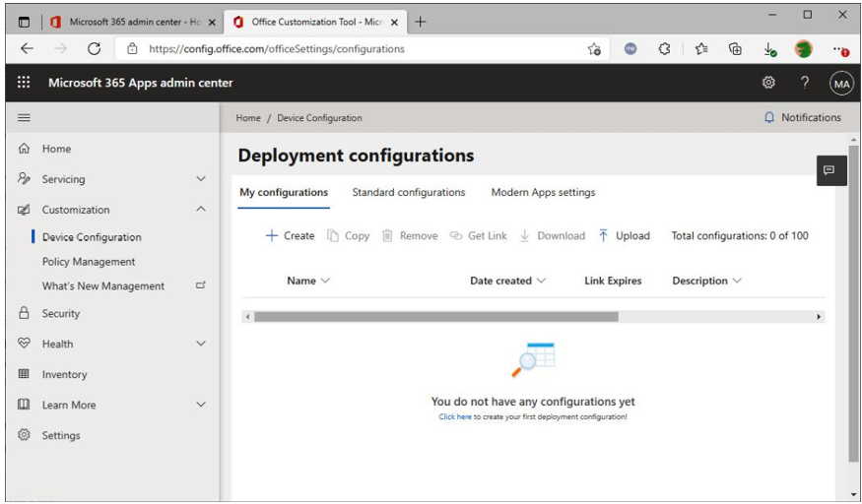This screenshot has height=504, width=862.
Task: Open the help question mark icon
Action: 805,83
